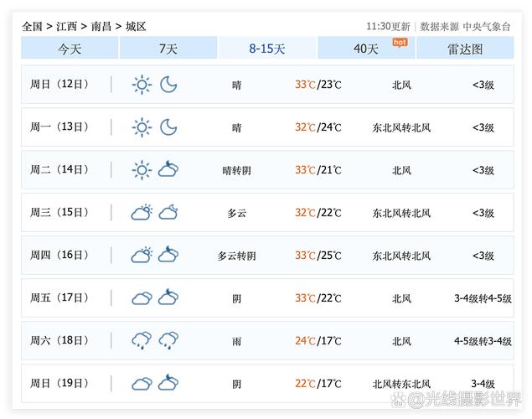Open the 今天 tab
This screenshot has height=419, width=532.
pyautogui.click(x=70, y=48)
